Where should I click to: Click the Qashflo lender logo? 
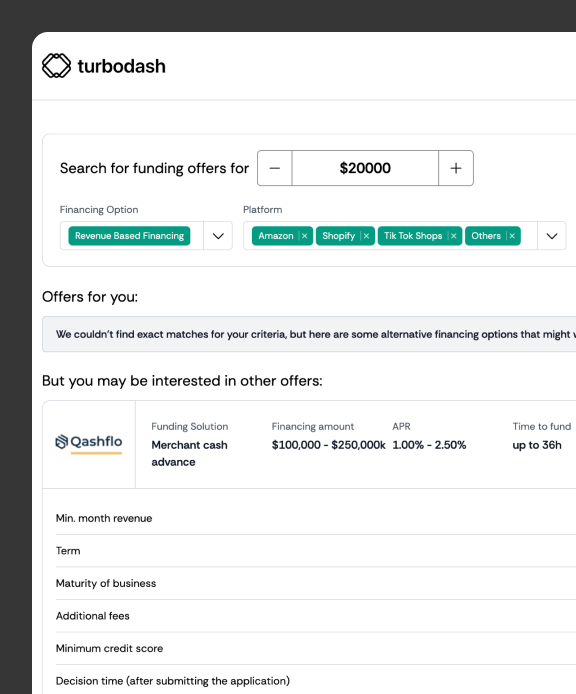(89, 443)
